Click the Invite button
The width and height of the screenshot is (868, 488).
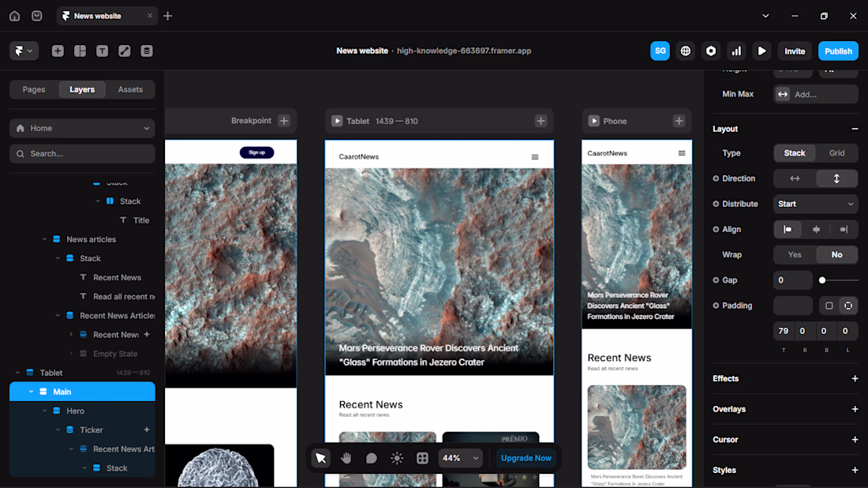795,51
